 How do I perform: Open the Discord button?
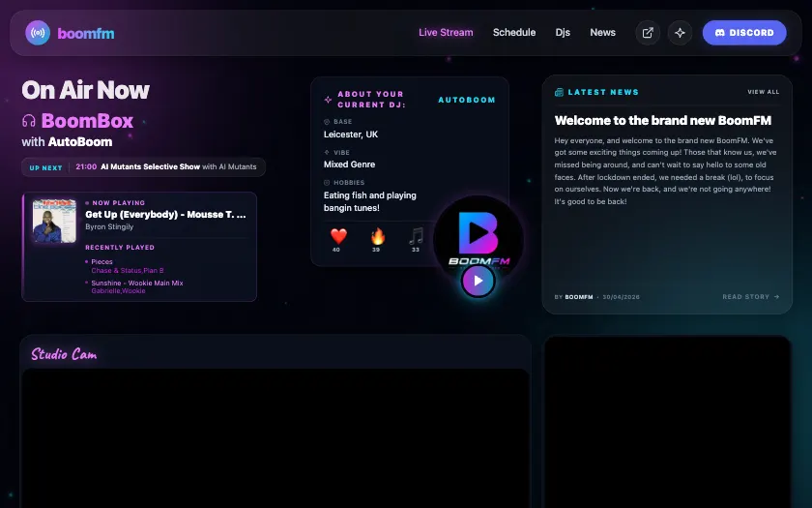coord(744,33)
